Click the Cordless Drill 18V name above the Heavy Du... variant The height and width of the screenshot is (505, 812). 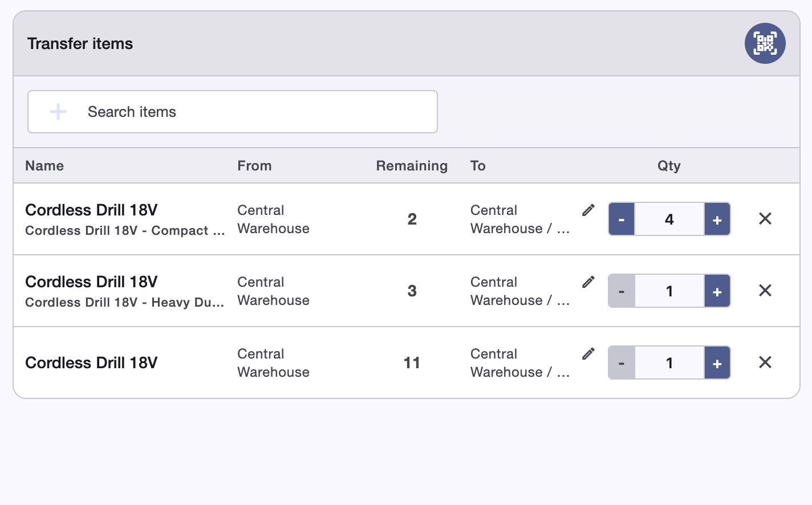click(x=91, y=282)
